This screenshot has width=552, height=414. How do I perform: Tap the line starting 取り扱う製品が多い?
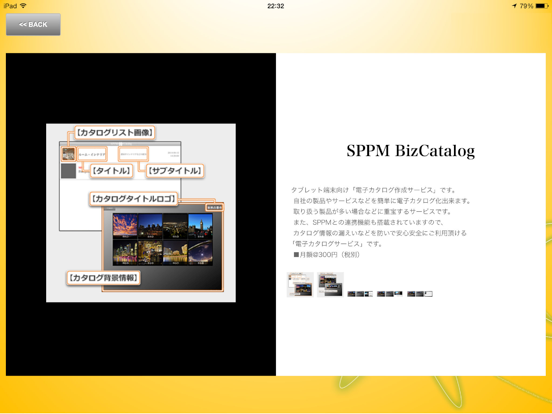point(372,212)
